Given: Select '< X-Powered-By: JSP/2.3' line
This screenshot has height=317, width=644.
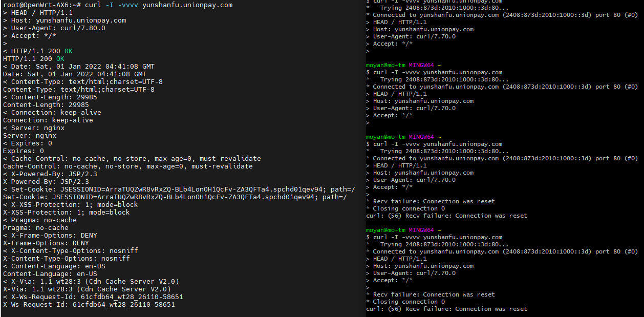Looking at the screenshot, I should [50, 174].
